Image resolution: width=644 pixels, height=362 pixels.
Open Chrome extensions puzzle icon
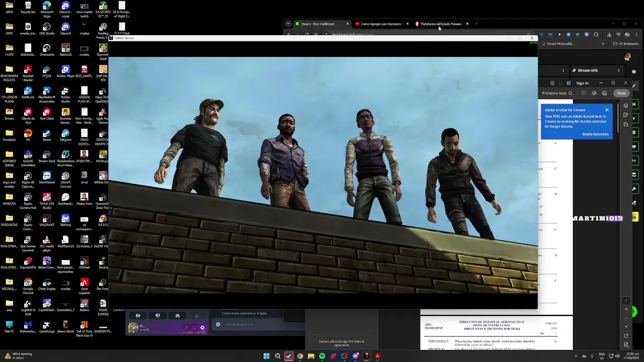click(596, 35)
